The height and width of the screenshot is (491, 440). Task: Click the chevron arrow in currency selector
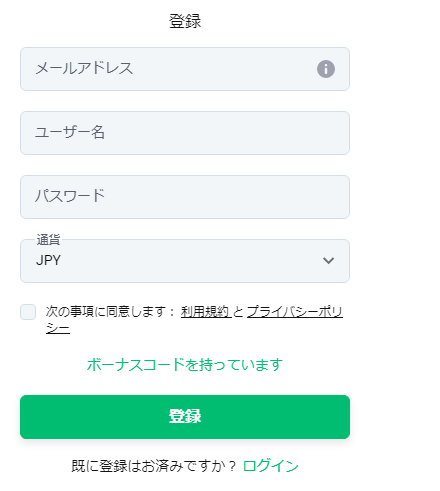coord(328,261)
